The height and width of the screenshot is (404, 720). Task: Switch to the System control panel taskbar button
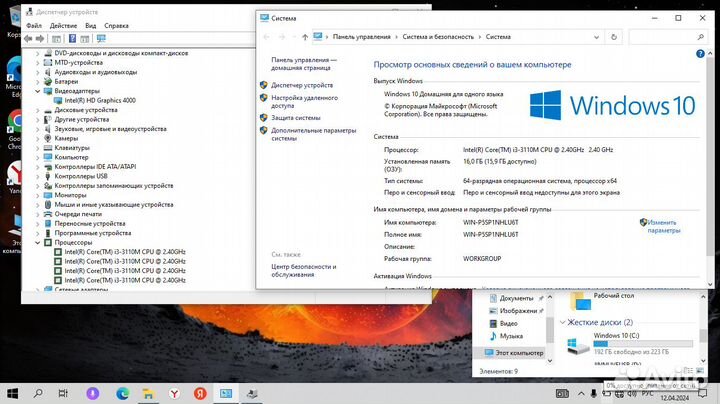click(226, 393)
